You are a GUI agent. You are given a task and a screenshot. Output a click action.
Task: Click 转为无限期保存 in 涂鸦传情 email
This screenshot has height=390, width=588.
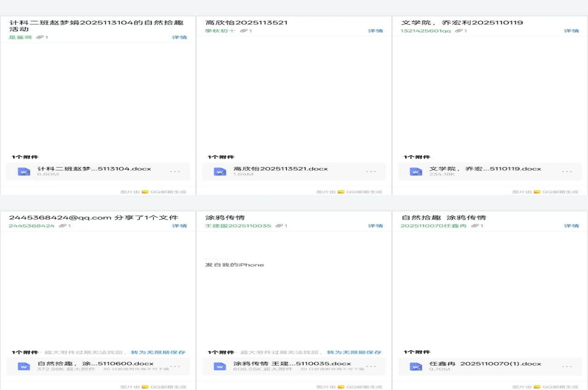tap(354, 352)
